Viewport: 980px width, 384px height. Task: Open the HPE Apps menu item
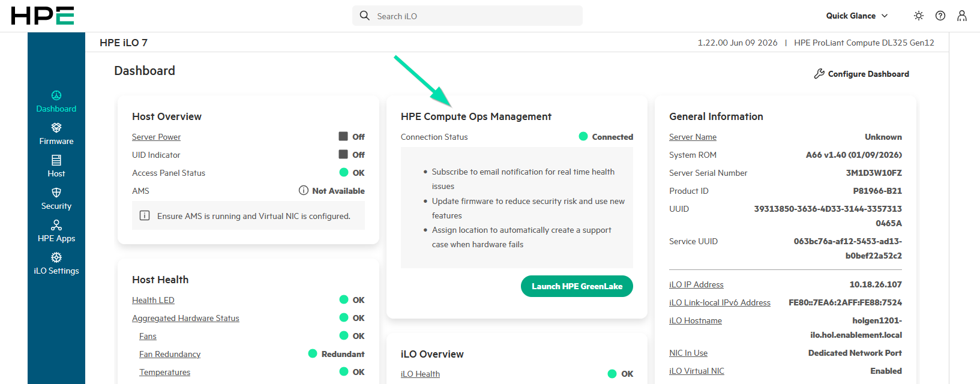point(56,231)
